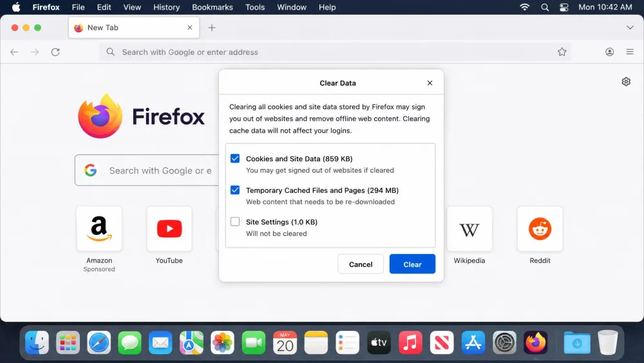
Task: Open Notes from the dock
Action: (x=316, y=342)
